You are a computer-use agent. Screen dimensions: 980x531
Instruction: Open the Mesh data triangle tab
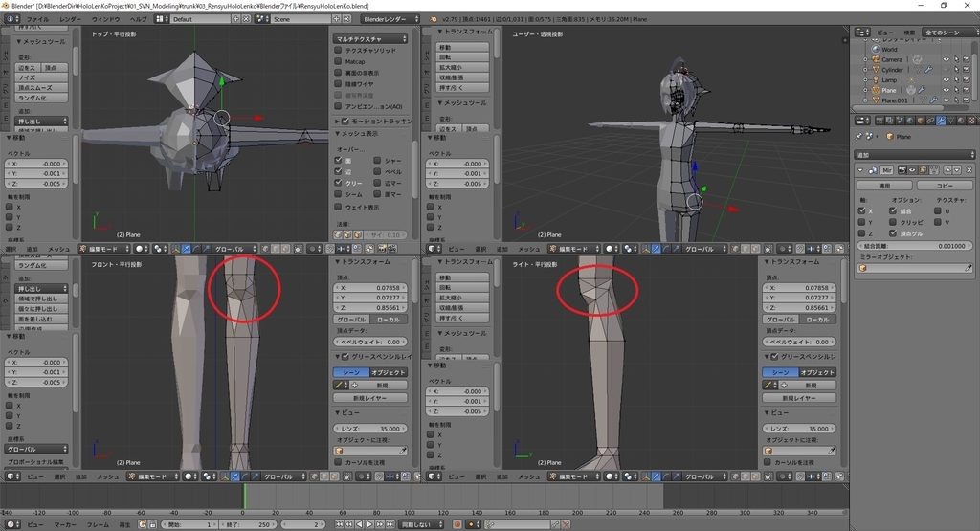950,121
